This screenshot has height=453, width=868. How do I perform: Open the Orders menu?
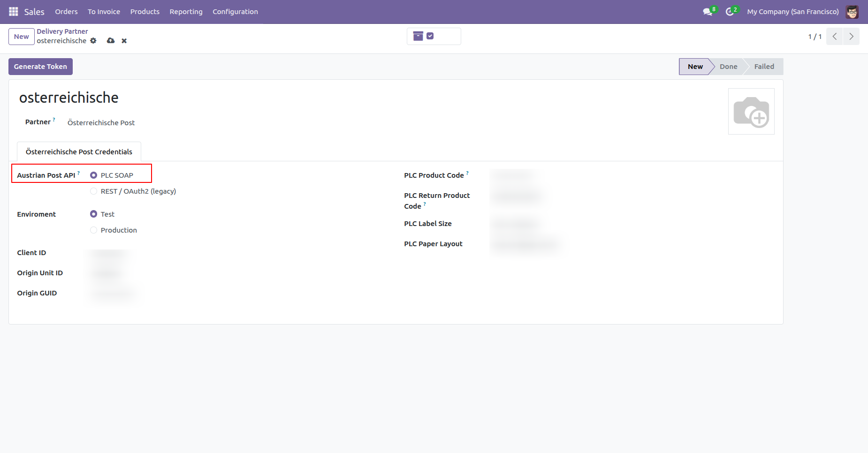(66, 12)
